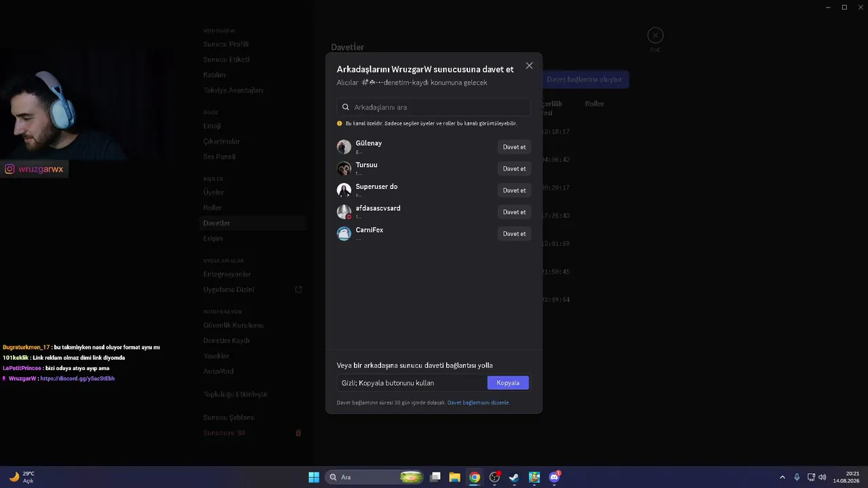The width and height of the screenshot is (868, 488).
Task: Open Task View from the taskbar
Action: (x=435, y=477)
